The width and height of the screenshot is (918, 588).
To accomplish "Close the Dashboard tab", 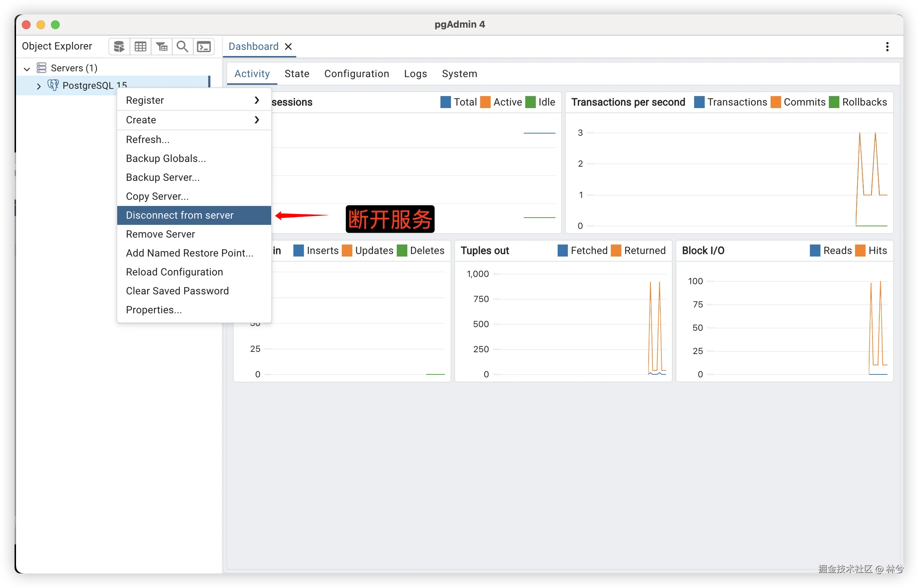I will 289,47.
